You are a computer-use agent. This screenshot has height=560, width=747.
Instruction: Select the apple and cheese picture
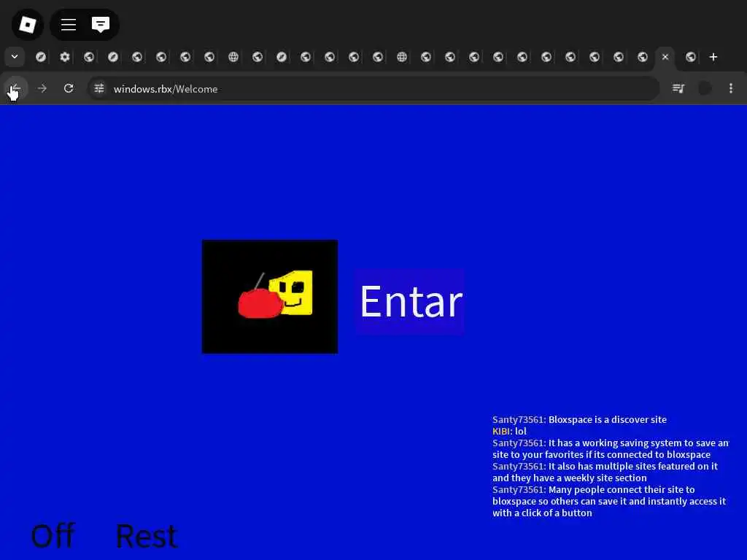[270, 297]
